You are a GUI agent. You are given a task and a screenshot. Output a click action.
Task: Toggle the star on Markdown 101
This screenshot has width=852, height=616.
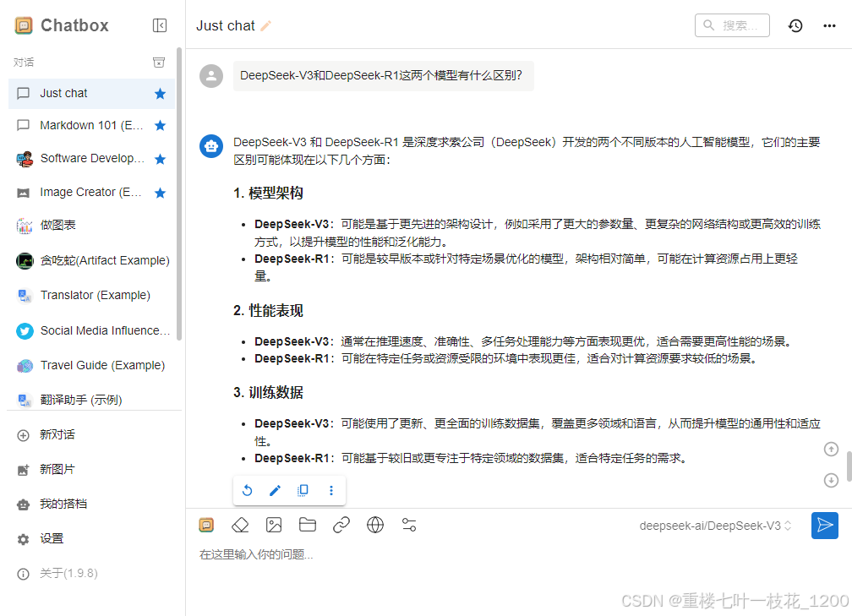tap(160, 125)
